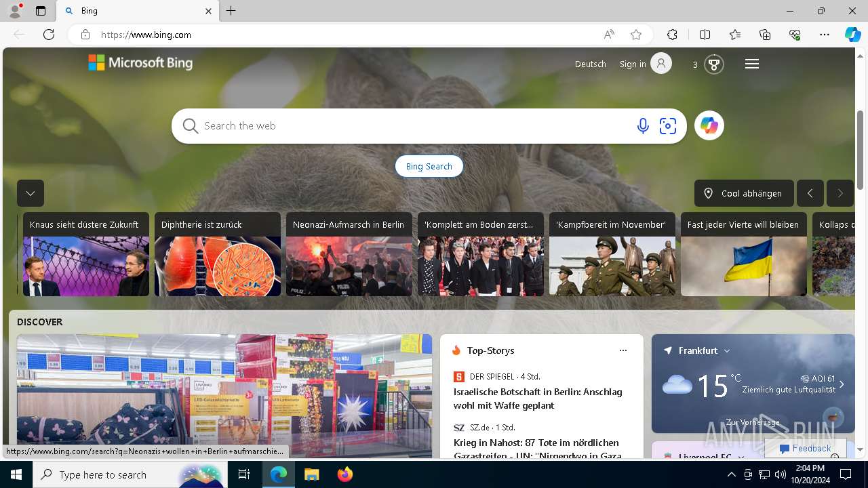The image size is (868, 488).
Task: Open visual search camera icon
Action: click(x=668, y=125)
